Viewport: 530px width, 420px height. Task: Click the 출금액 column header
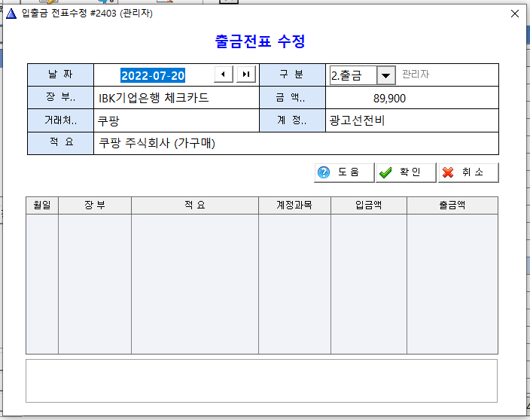coord(452,205)
